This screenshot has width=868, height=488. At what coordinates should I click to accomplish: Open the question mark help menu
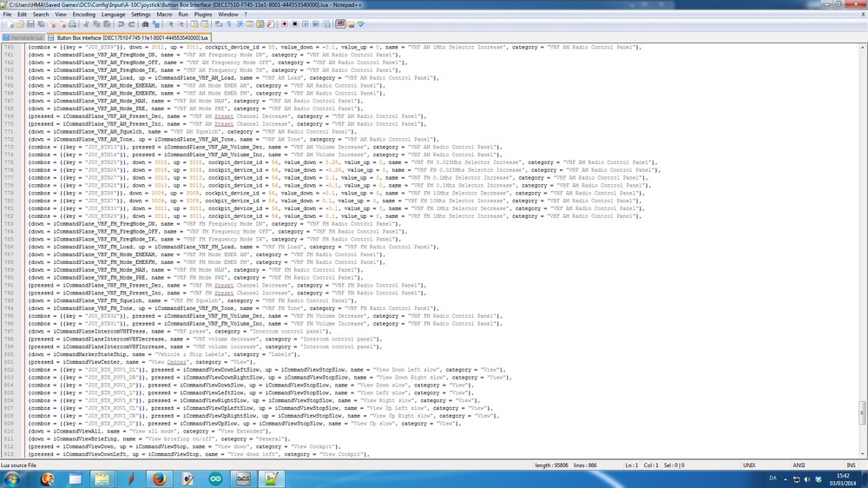click(246, 15)
